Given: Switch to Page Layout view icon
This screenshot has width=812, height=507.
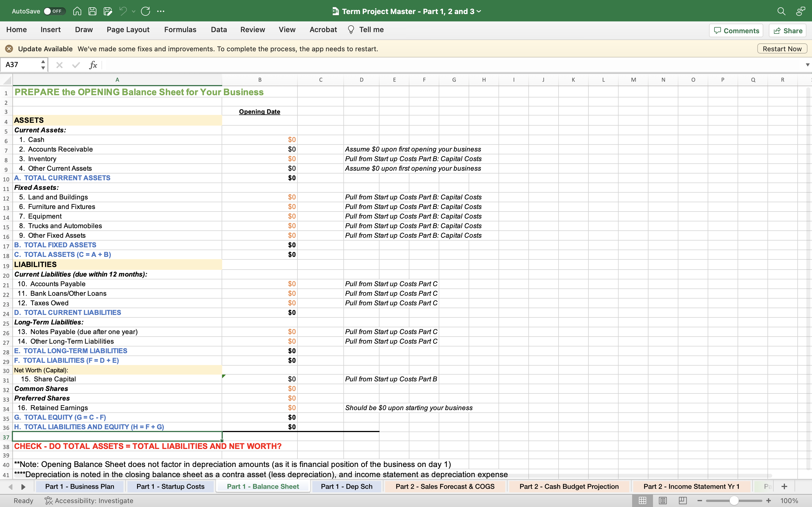Looking at the screenshot, I should pos(663,501).
